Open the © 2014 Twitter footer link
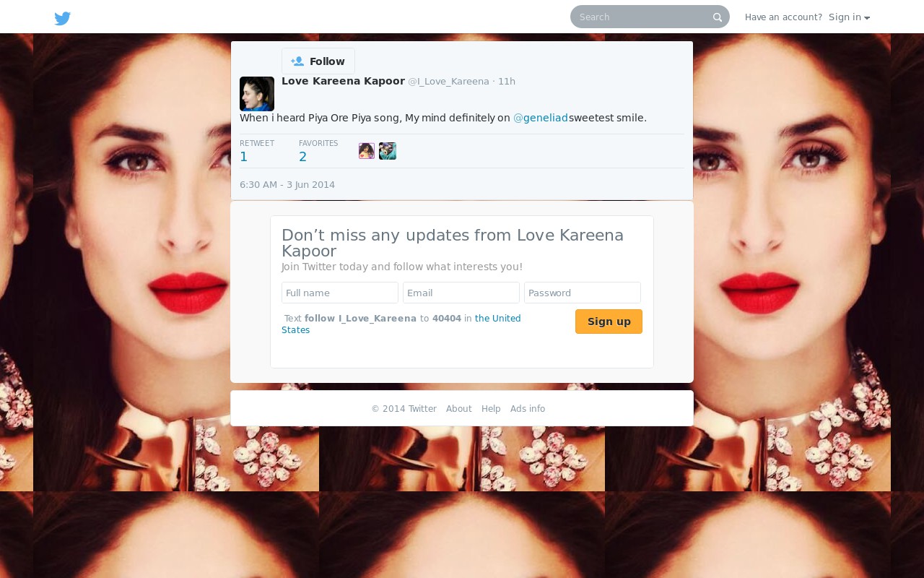This screenshot has width=924, height=578. (x=404, y=409)
